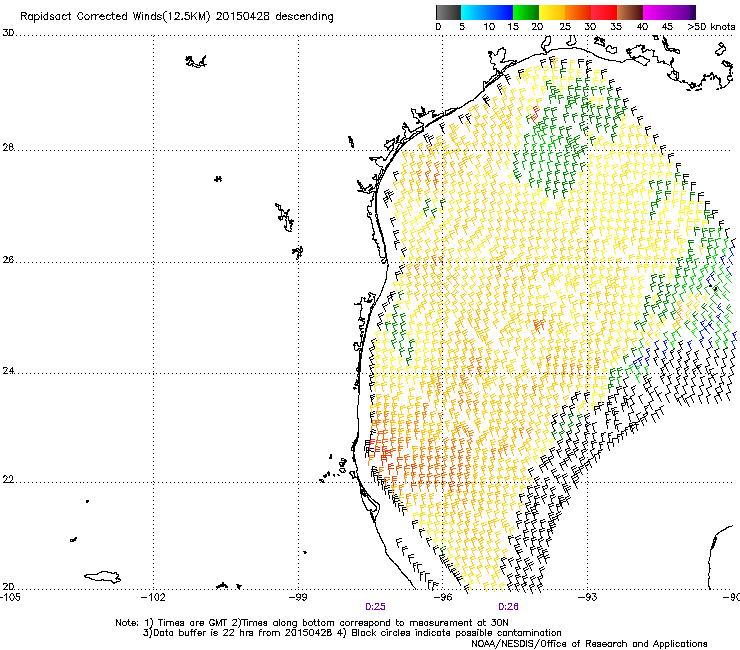This screenshot has width=740, height=650.
Task: Click the longitude label -99
Action: pyautogui.click(x=297, y=597)
